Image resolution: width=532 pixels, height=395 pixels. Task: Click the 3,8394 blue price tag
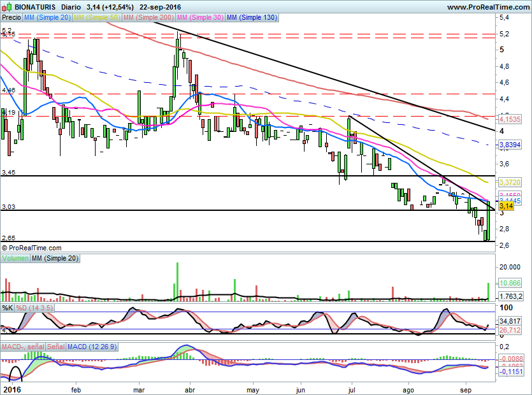pyautogui.click(x=508, y=145)
